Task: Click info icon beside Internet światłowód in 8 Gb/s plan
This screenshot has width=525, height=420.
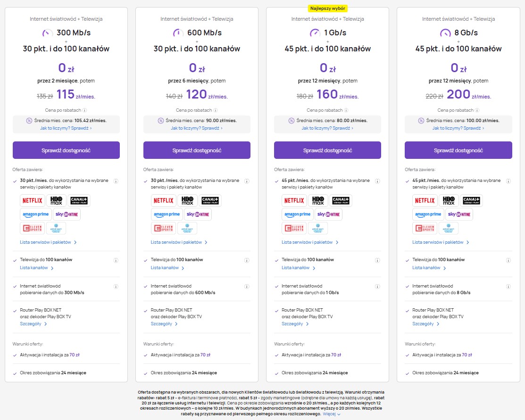Action: (x=508, y=286)
